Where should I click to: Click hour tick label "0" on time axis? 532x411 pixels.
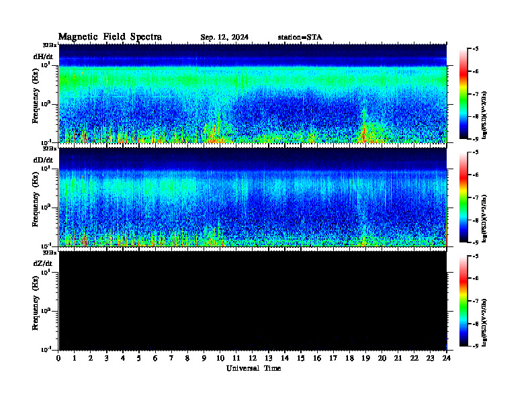[x=58, y=359]
